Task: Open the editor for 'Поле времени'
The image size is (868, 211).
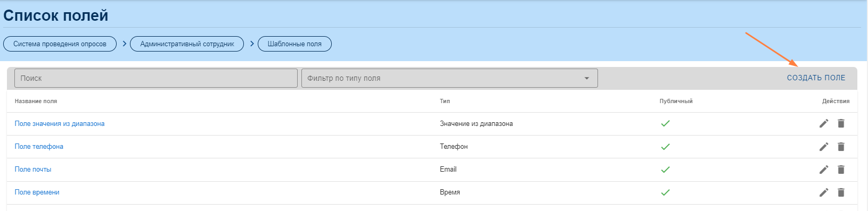Action: 824,192
